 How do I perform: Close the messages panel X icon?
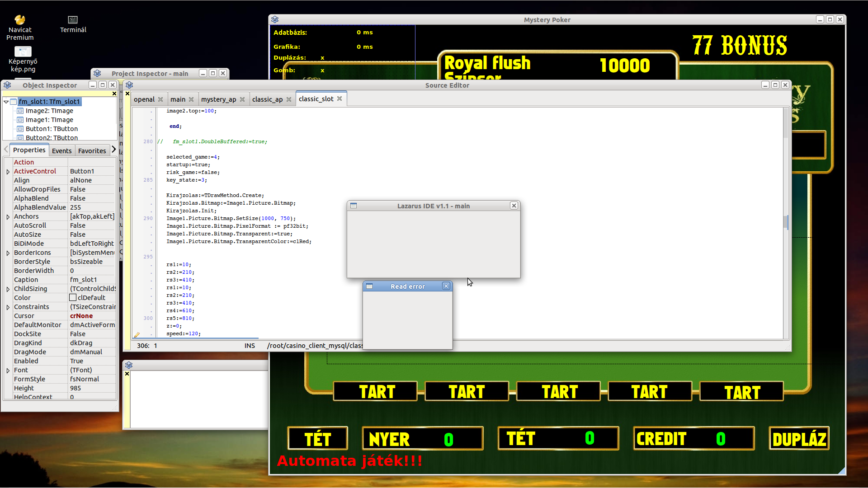(127, 374)
